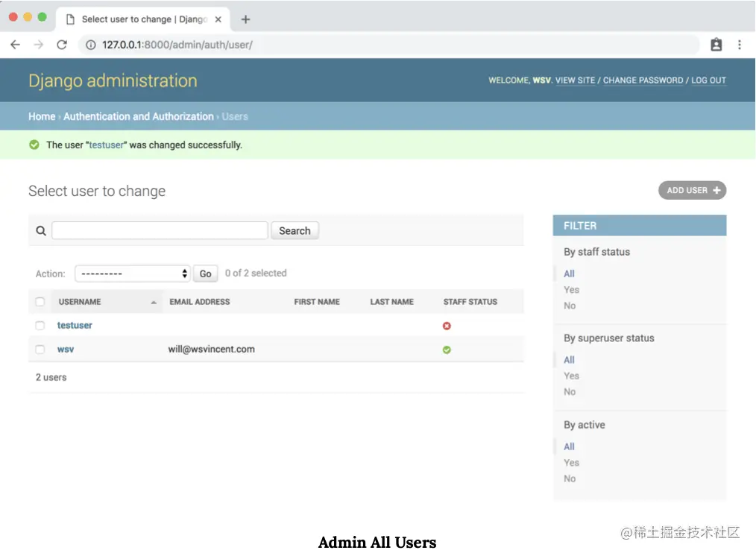The width and height of the screenshot is (756, 556).
Task: Click the green success checkmark icon
Action: 34,145
